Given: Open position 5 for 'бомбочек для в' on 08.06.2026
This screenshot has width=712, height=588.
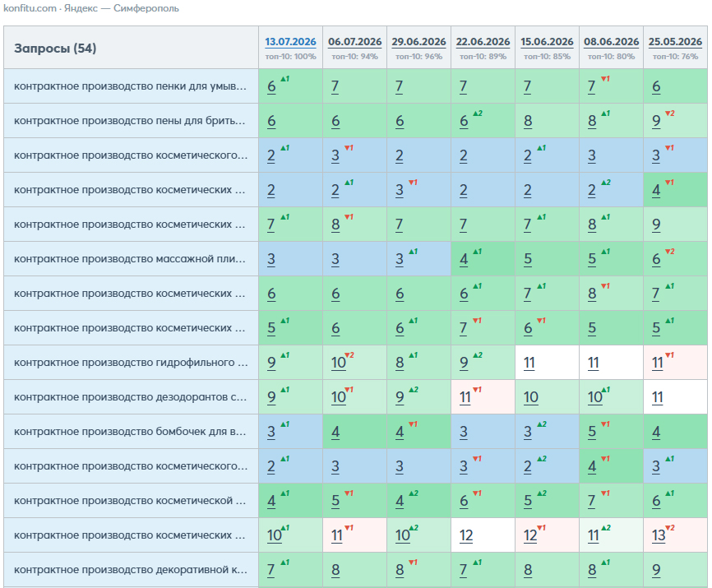Looking at the screenshot, I should [x=592, y=432].
